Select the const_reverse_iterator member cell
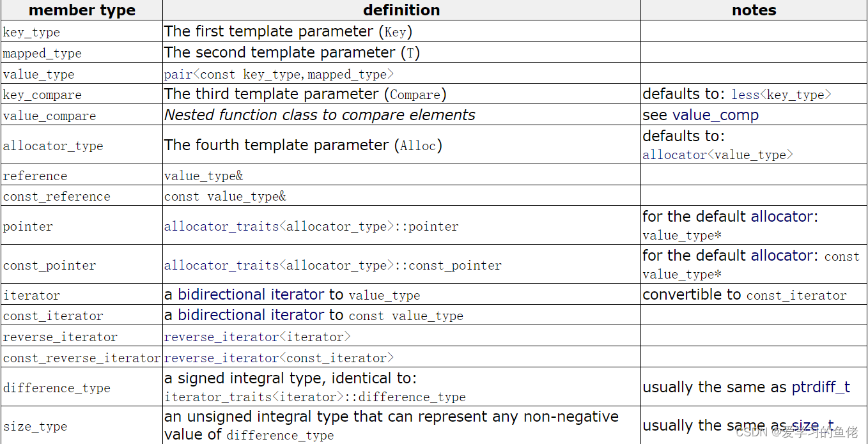The height and width of the screenshot is (444, 868). click(82, 358)
